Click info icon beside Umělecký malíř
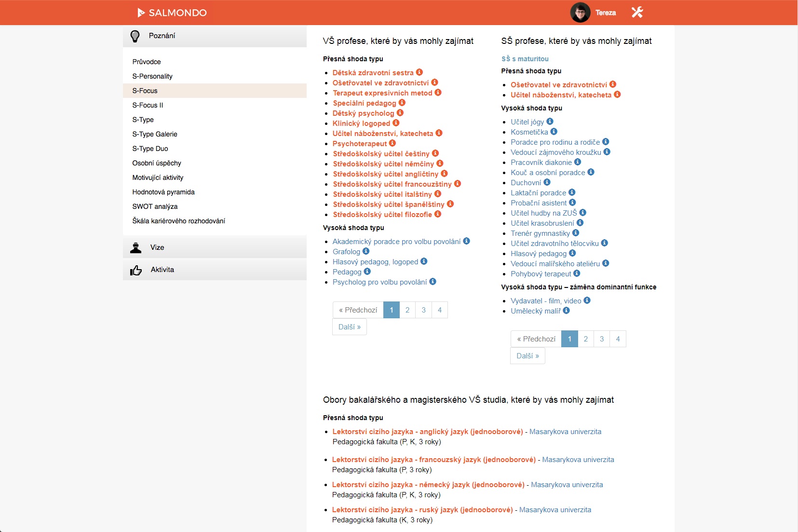The height and width of the screenshot is (532, 798). pos(567,311)
